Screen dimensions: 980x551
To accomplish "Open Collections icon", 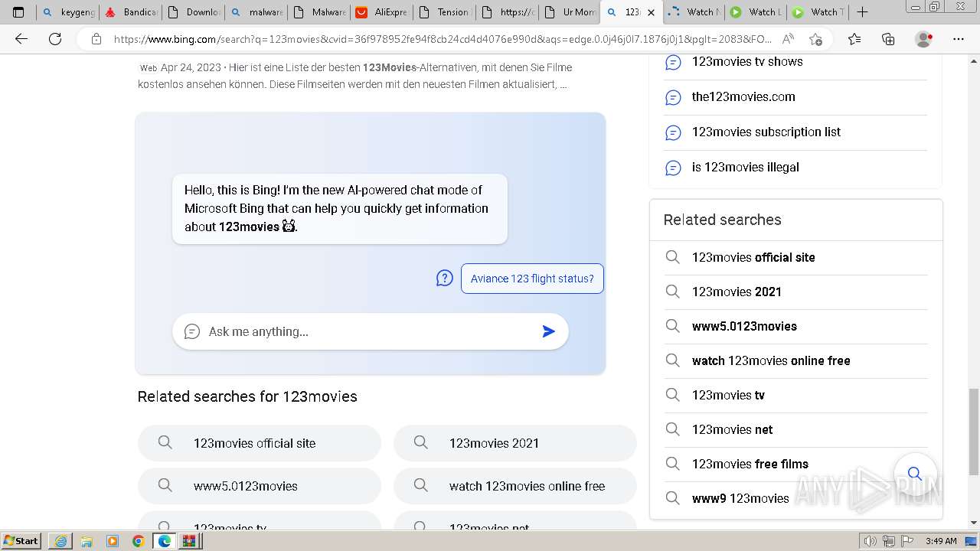I will click(888, 38).
